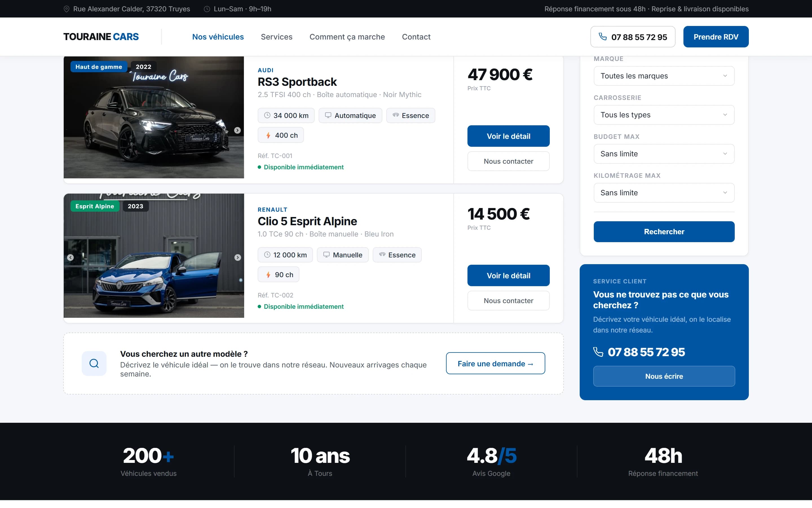This screenshot has width=812, height=508.
Task: Open the Carrosserie dropdown
Action: coord(664,115)
